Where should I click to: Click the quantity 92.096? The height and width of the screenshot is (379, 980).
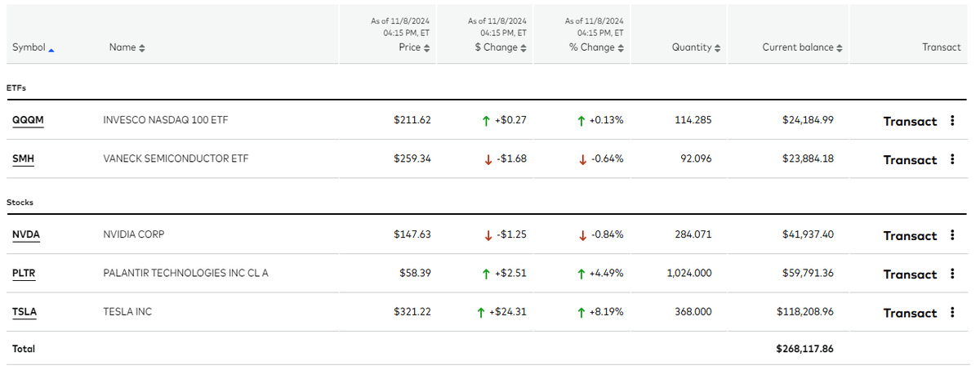pyautogui.click(x=696, y=158)
